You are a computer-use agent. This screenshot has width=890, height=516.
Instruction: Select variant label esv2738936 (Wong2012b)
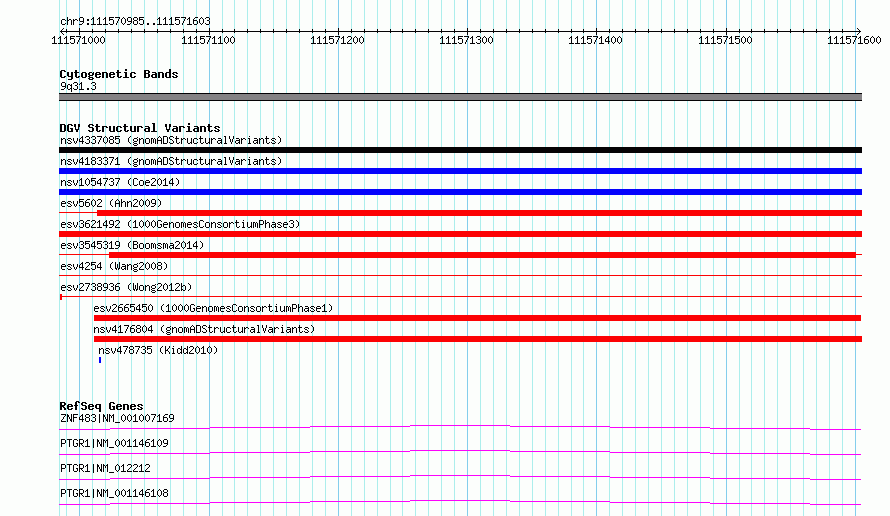[126, 287]
